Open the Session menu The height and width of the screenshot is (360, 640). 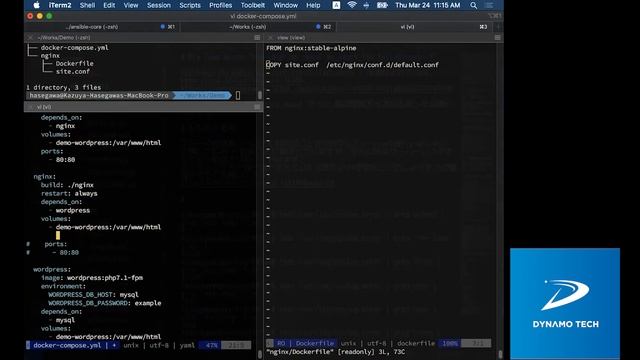[x=159, y=5]
